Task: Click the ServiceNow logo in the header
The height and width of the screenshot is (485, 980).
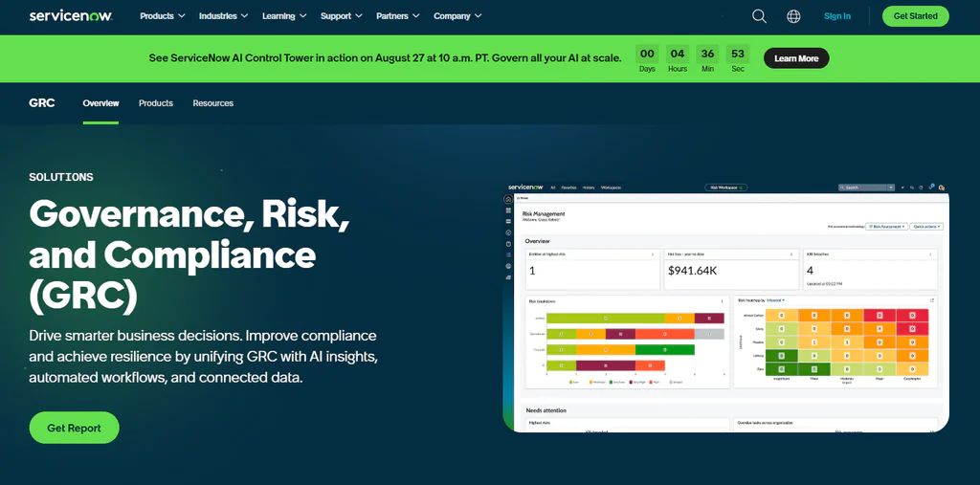Action: [71, 16]
